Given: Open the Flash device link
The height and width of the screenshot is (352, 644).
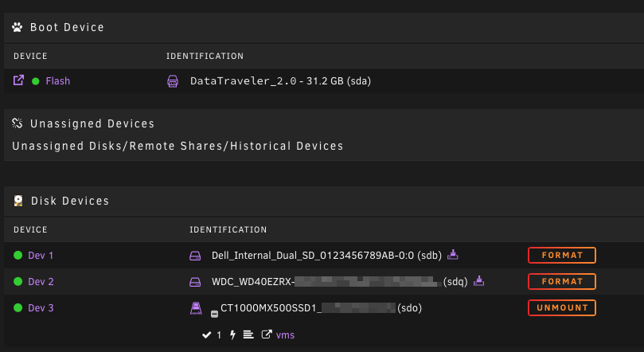Looking at the screenshot, I should coord(58,81).
